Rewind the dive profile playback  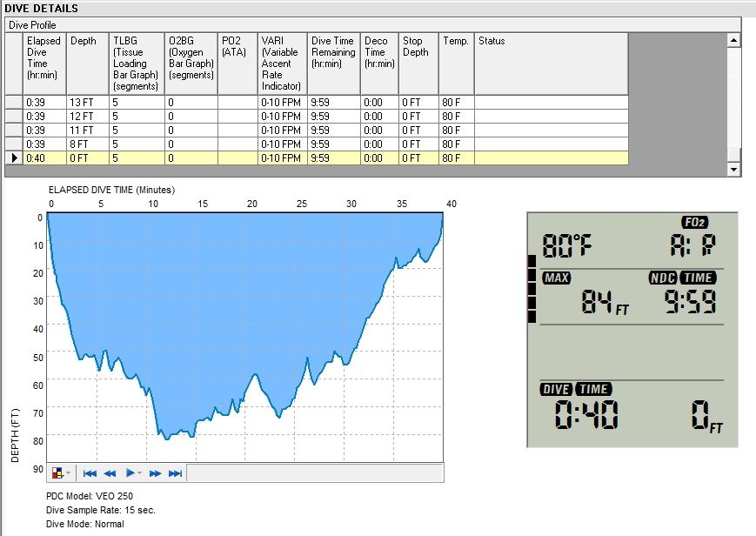[110, 473]
